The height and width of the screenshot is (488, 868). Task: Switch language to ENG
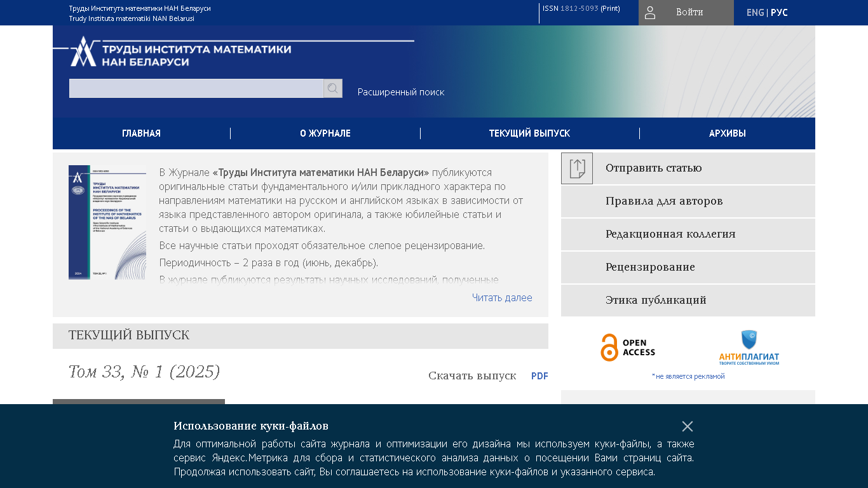point(756,13)
